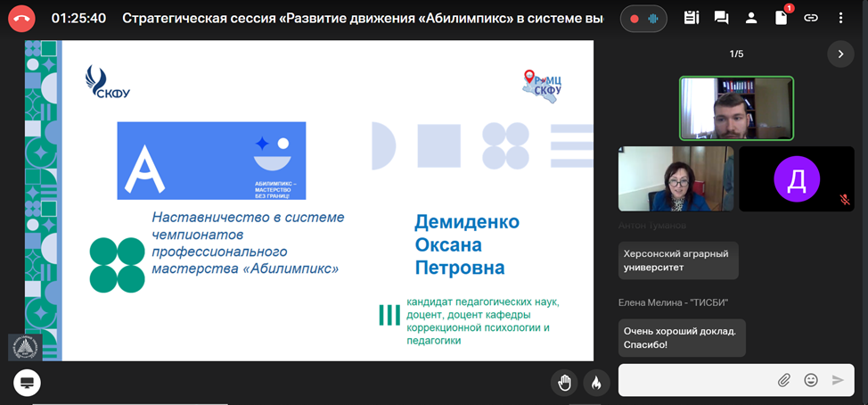Attach a file with the paperclip icon
868x405 pixels.
[x=784, y=380]
